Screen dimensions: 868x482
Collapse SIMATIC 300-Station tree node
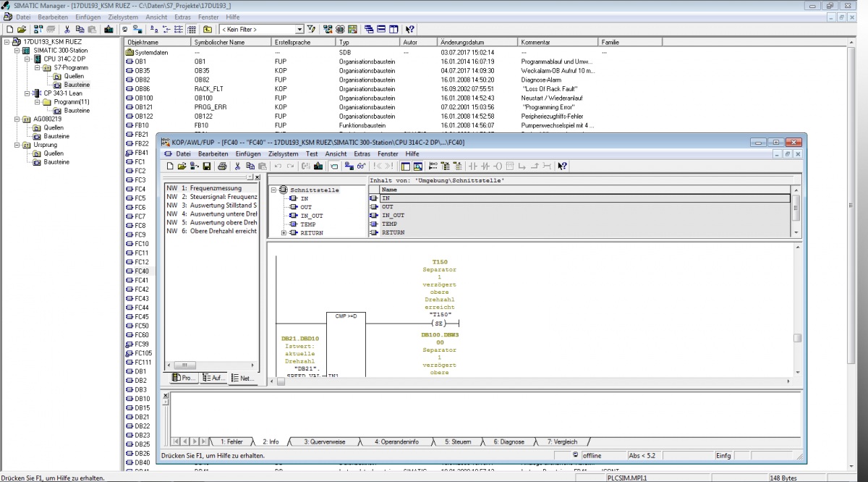click(x=17, y=51)
